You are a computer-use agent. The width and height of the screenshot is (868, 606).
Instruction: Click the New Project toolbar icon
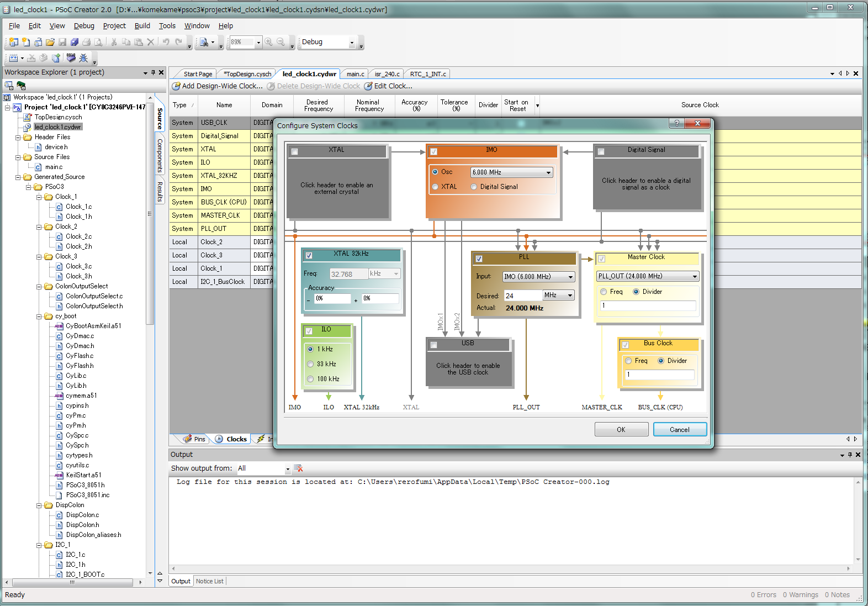14,42
